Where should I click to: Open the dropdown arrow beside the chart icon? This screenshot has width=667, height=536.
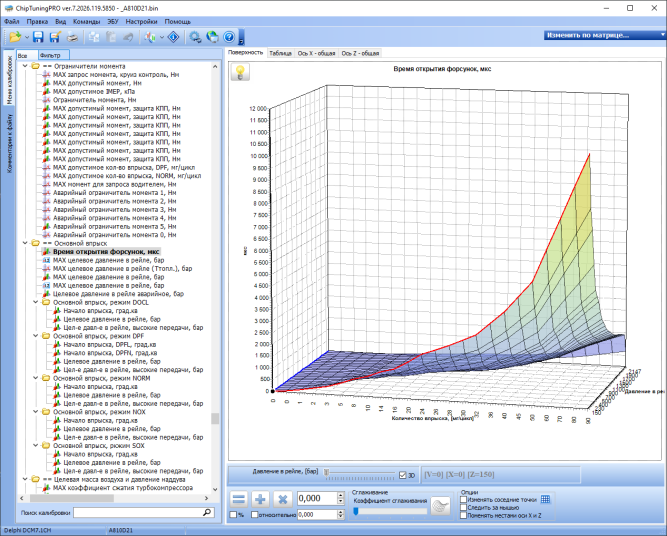(x=162, y=37)
